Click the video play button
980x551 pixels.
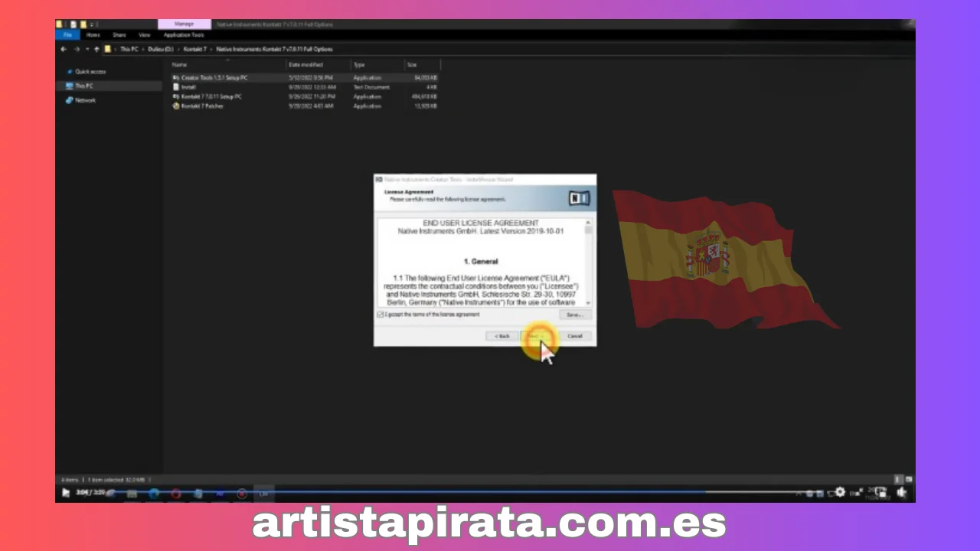66,493
